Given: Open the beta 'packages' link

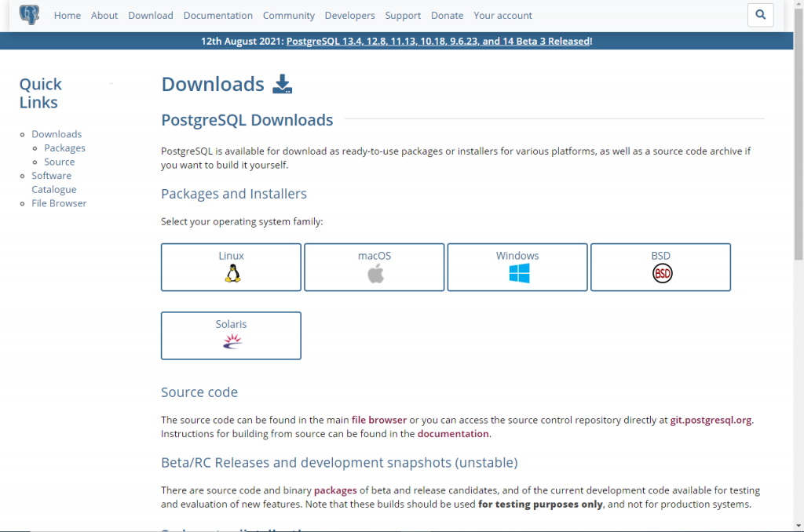Looking at the screenshot, I should [335, 490].
